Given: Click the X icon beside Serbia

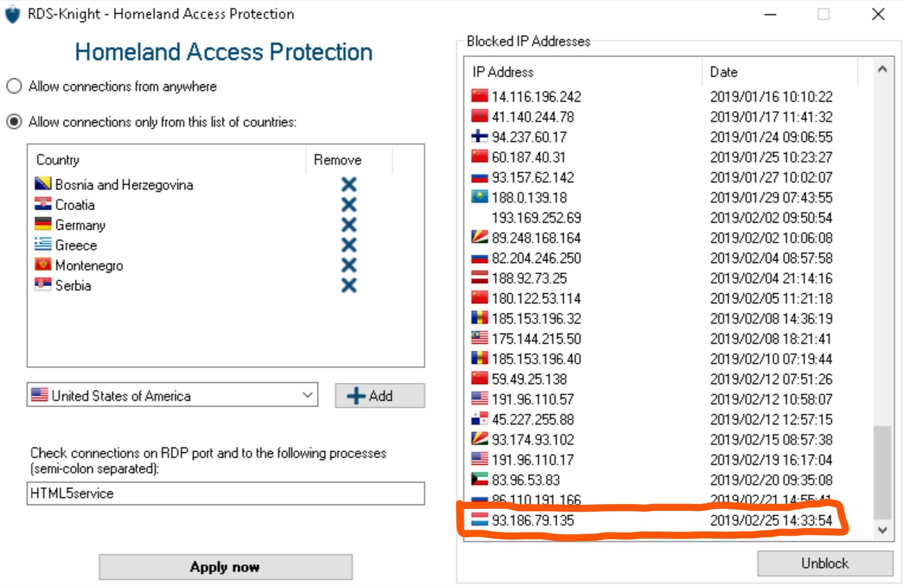Looking at the screenshot, I should click(349, 285).
